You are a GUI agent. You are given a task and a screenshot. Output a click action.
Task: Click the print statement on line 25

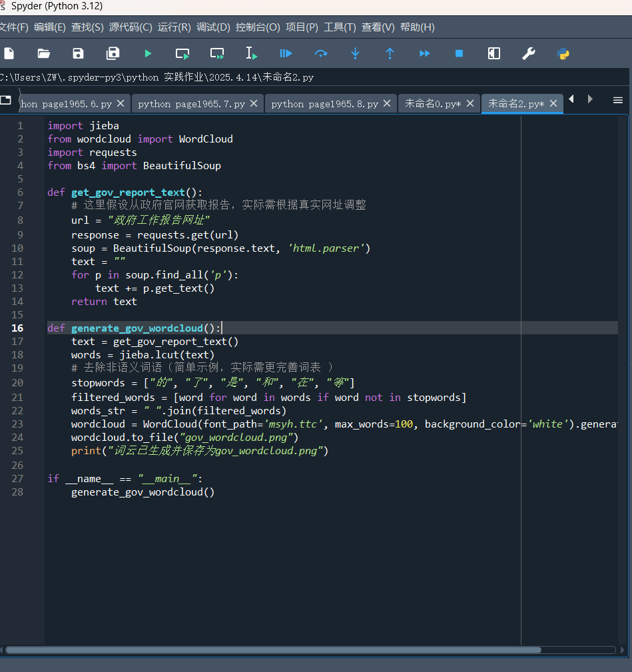click(200, 451)
